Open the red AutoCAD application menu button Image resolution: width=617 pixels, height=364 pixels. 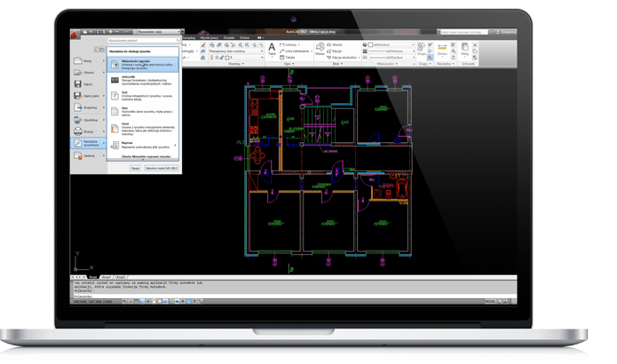(75, 35)
